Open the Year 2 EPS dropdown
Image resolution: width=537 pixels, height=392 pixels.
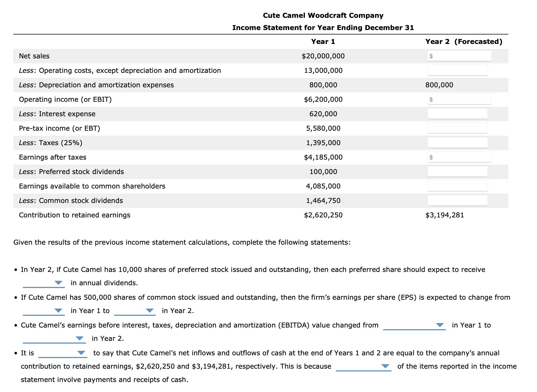pyautogui.click(x=135, y=311)
